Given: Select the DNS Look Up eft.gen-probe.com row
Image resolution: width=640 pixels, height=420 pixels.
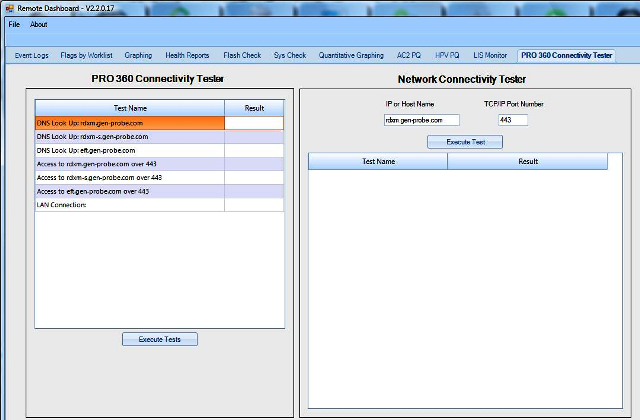Looking at the screenshot, I should point(130,150).
